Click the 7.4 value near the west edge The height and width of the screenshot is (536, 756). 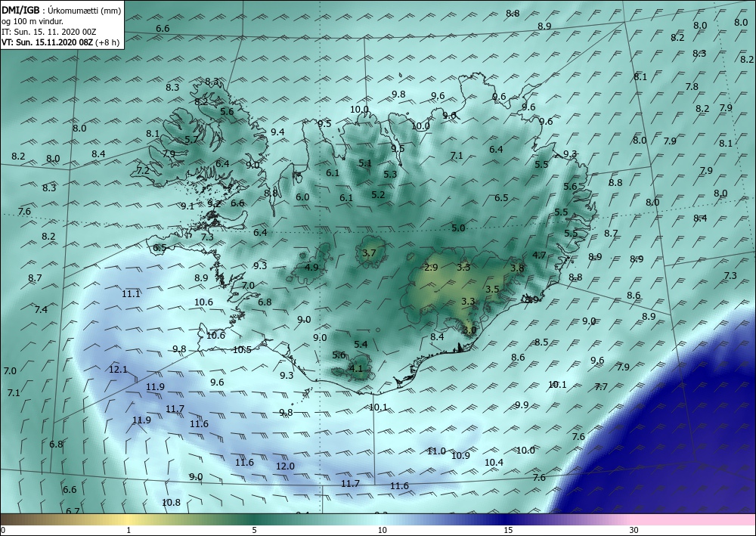click(x=41, y=309)
